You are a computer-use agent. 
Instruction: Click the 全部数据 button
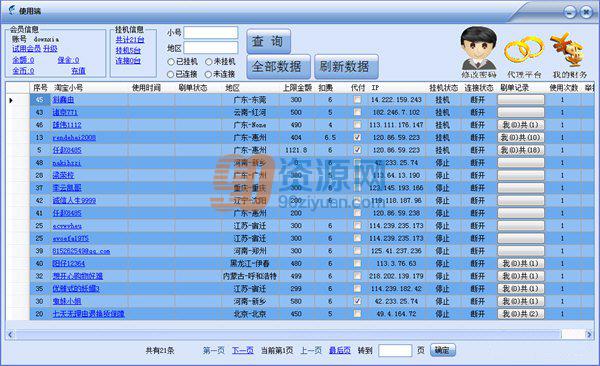click(276, 67)
